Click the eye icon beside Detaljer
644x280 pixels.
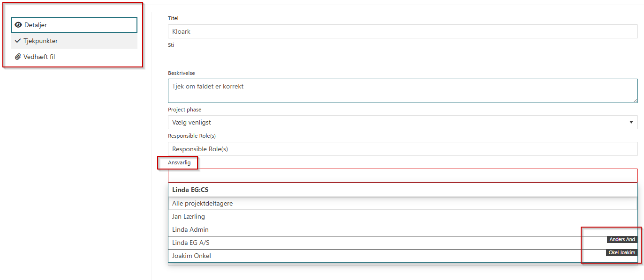coord(18,25)
